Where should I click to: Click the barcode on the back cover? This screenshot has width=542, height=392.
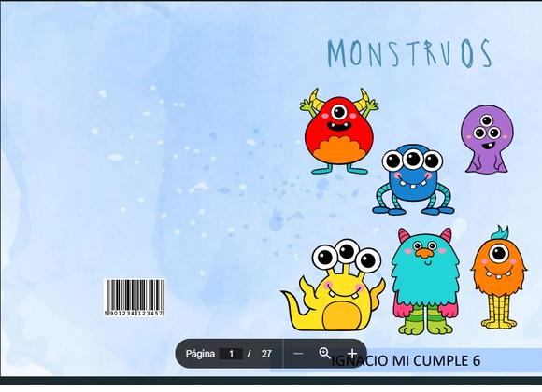tap(135, 298)
